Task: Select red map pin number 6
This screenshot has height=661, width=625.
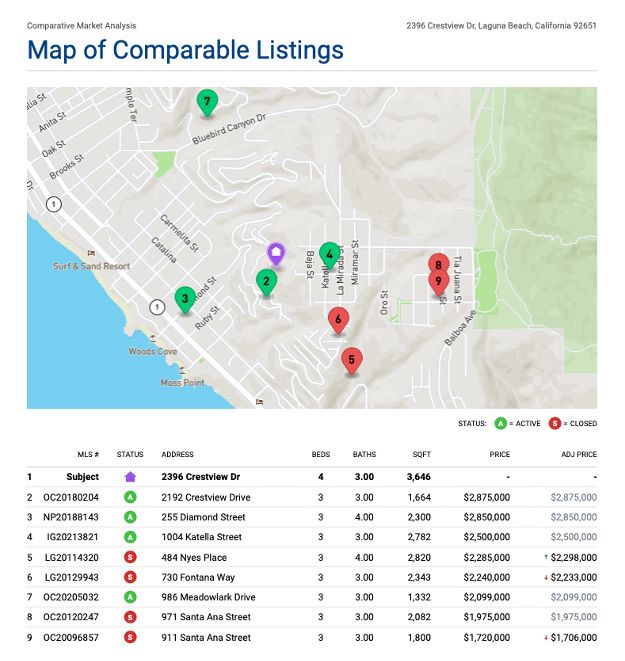Action: [x=339, y=320]
